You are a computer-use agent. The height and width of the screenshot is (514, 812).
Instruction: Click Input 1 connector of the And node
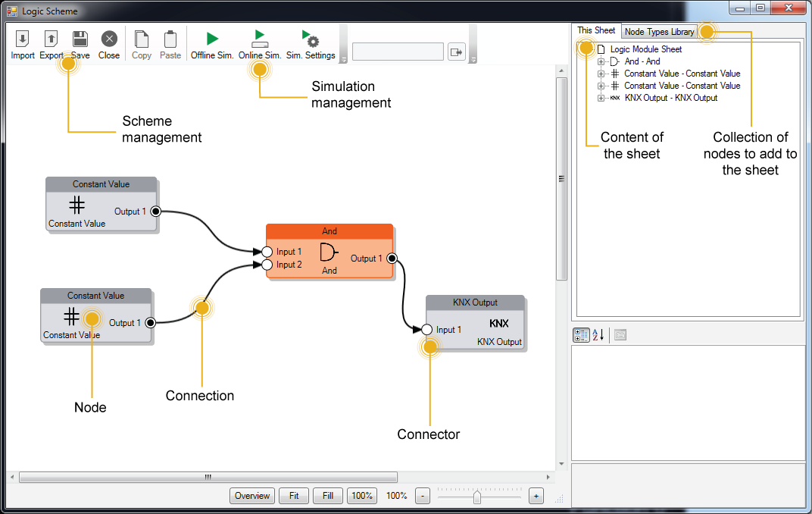(267, 252)
